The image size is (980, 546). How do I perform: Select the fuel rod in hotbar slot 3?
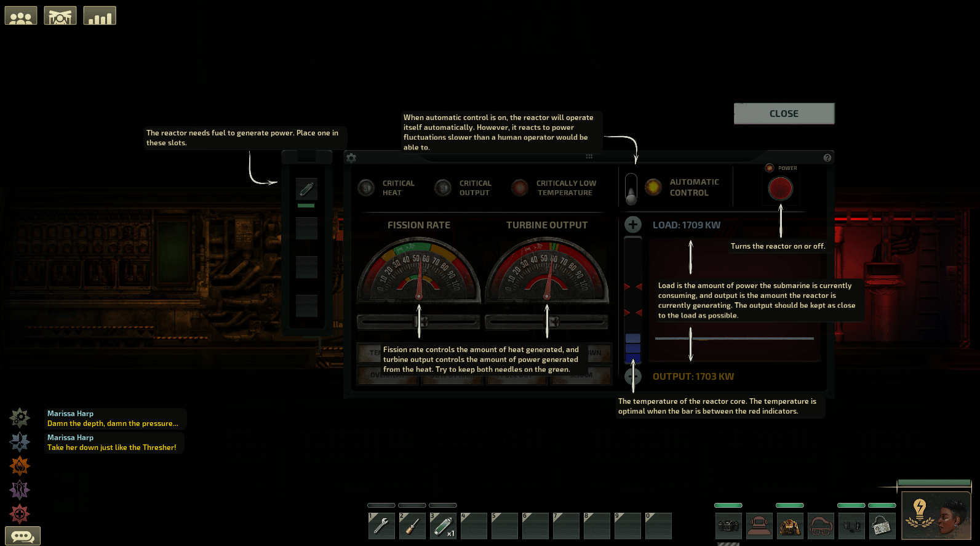coord(443,526)
